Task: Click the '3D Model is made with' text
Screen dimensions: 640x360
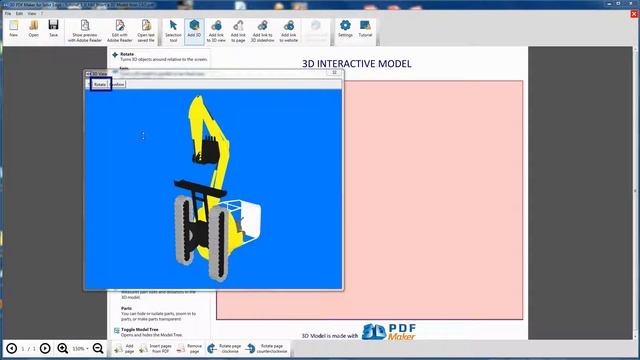Action: (x=330, y=336)
